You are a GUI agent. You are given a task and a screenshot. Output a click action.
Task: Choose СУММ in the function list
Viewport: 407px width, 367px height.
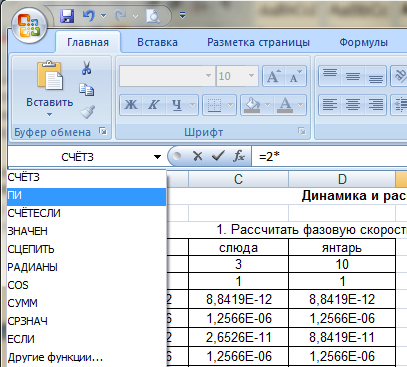(x=86, y=303)
